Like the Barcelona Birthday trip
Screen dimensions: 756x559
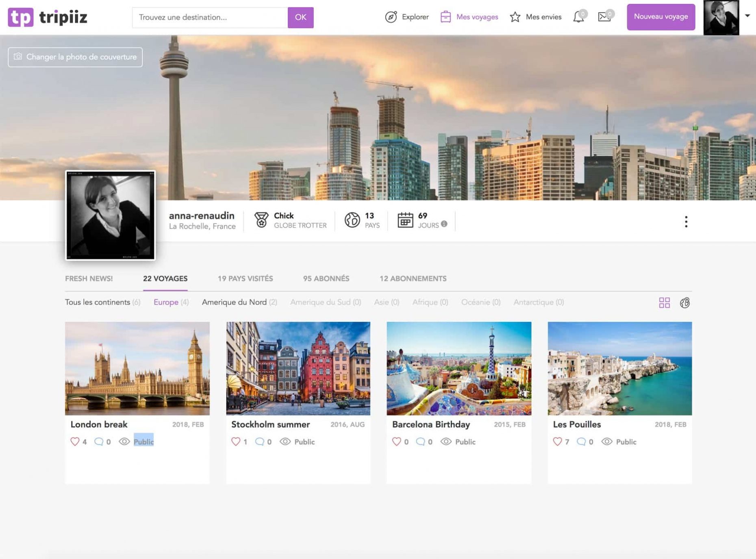(x=397, y=442)
